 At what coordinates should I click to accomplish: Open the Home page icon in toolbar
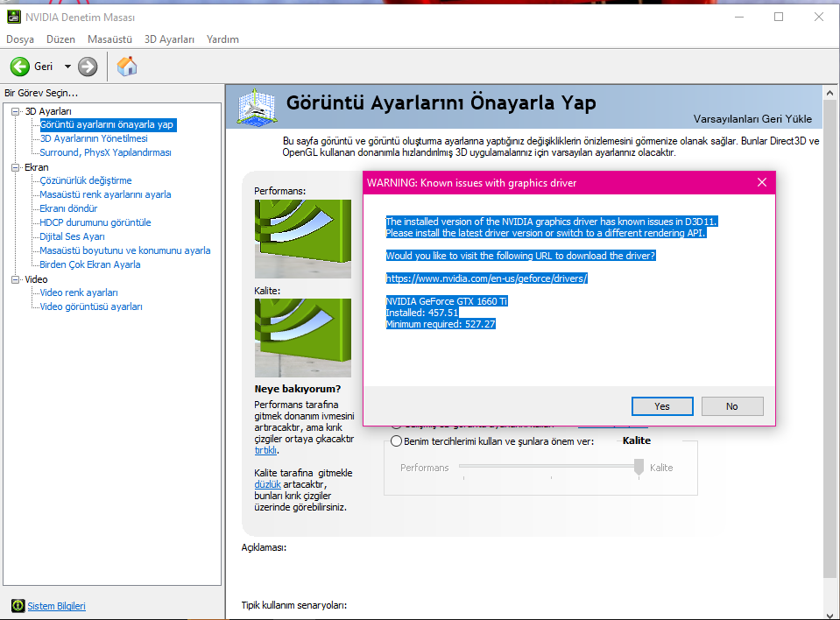(127, 67)
